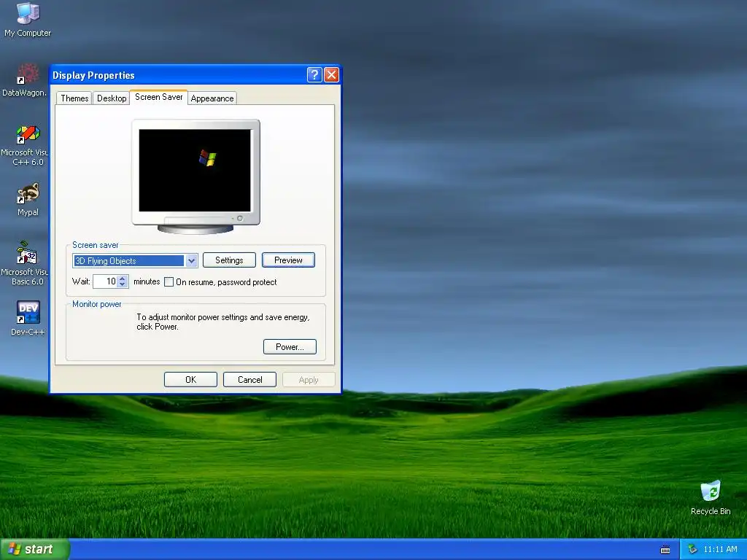Image resolution: width=747 pixels, height=560 pixels.
Task: Open the Power settings button
Action: [290, 346]
